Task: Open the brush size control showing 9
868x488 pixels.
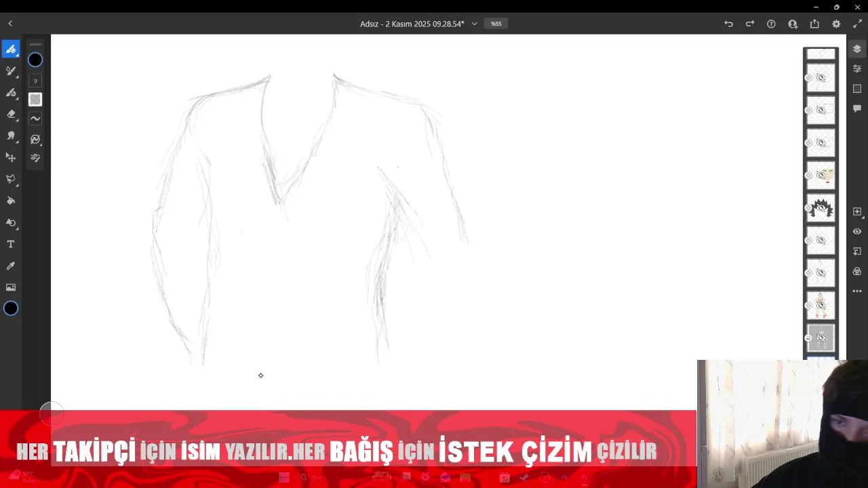Action: coord(35,81)
